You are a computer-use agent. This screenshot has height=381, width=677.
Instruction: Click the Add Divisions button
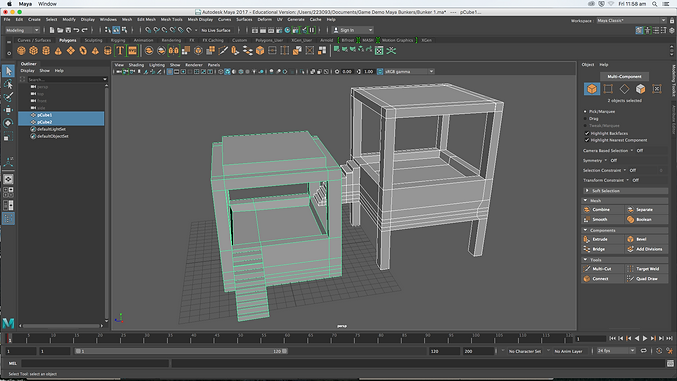646,249
